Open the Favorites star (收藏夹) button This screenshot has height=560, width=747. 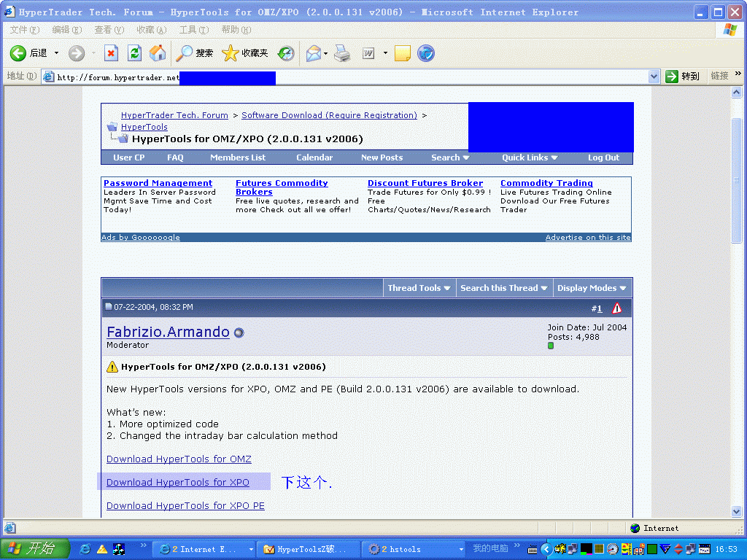point(245,53)
